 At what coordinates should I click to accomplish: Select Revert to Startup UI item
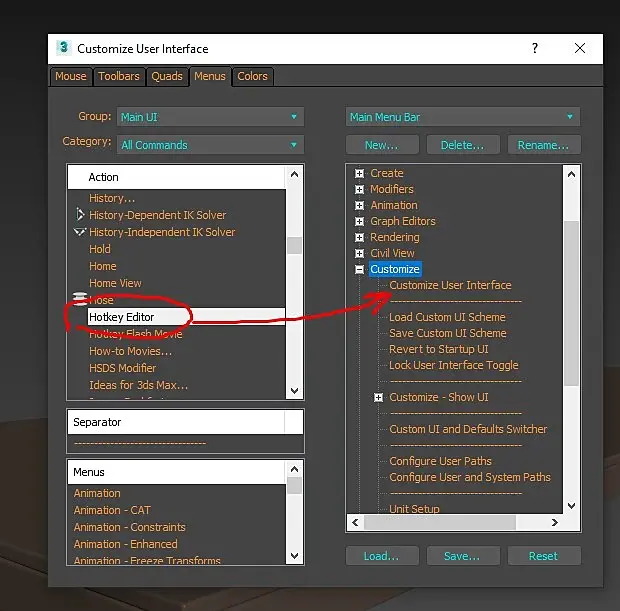pos(439,349)
